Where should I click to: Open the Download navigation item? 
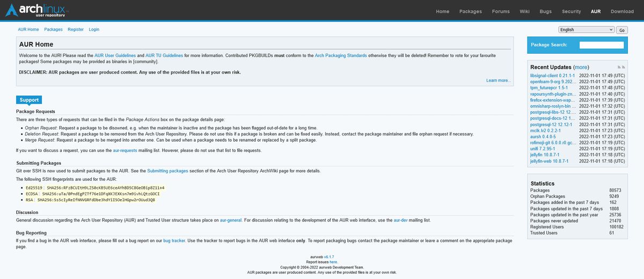click(x=622, y=11)
